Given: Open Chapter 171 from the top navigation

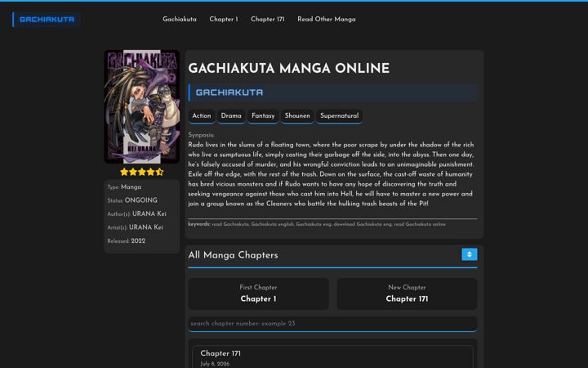Looking at the screenshot, I should click(267, 19).
